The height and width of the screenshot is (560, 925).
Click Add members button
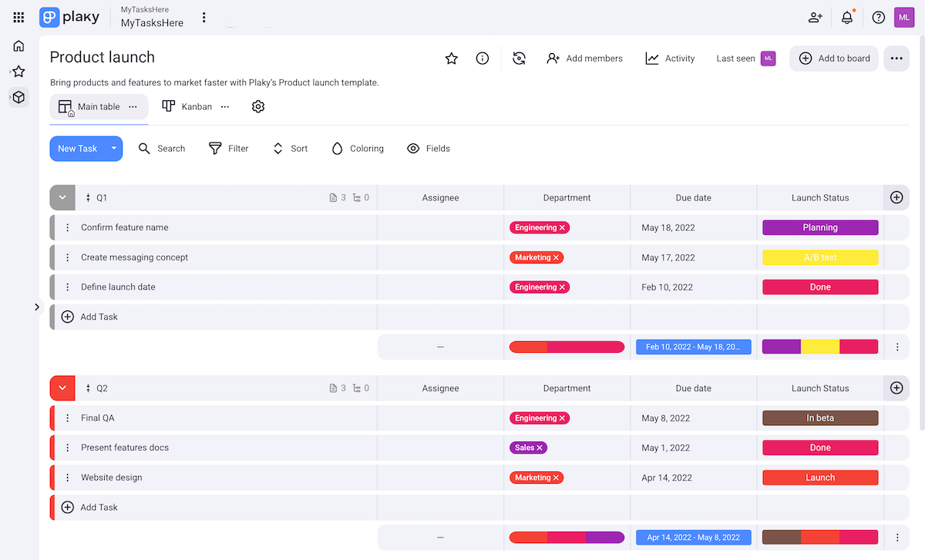click(584, 59)
